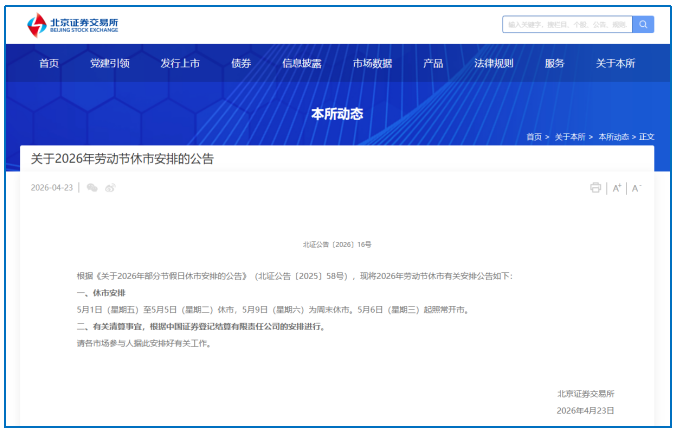Open the 债券 navigation menu item

[x=241, y=63]
